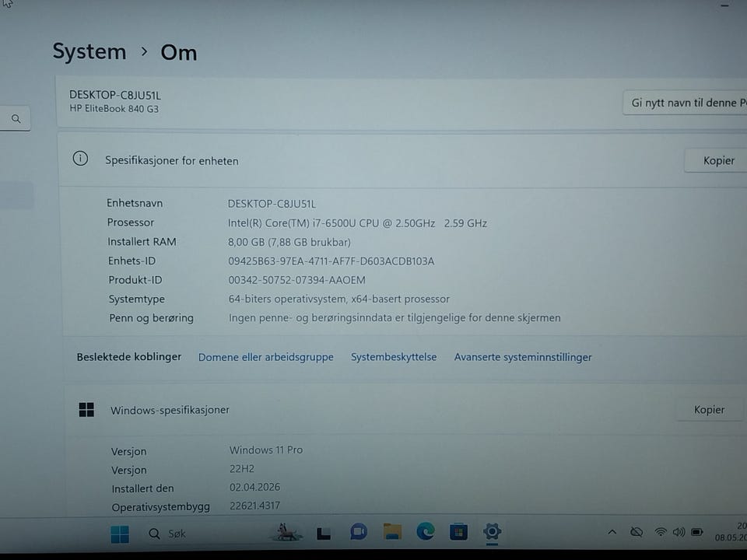Open the horse widget on taskbar
This screenshot has height=560, width=747.
(x=286, y=532)
